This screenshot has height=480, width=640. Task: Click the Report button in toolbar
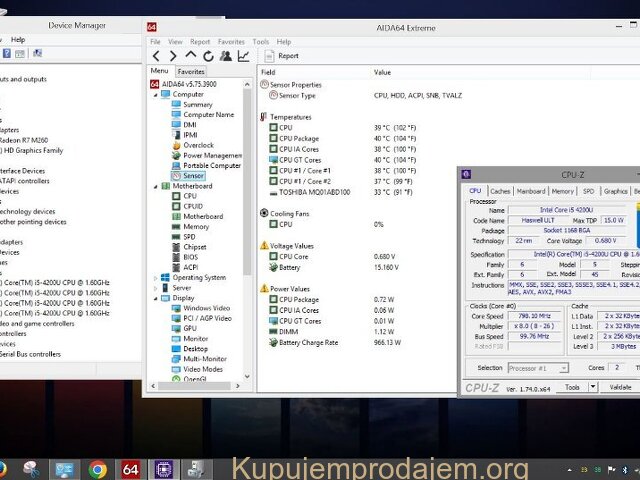click(x=281, y=56)
